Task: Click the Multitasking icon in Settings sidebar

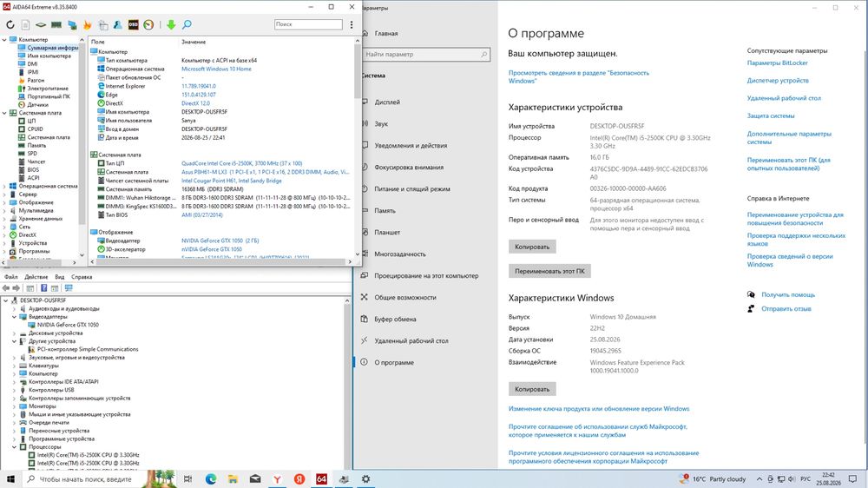Action: click(365, 254)
